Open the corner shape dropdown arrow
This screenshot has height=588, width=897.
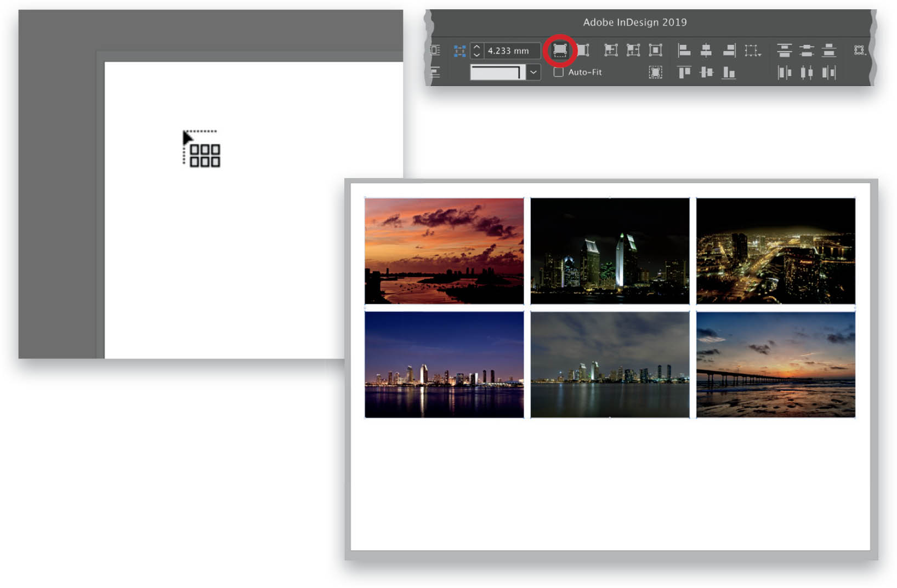pyautogui.click(x=533, y=72)
